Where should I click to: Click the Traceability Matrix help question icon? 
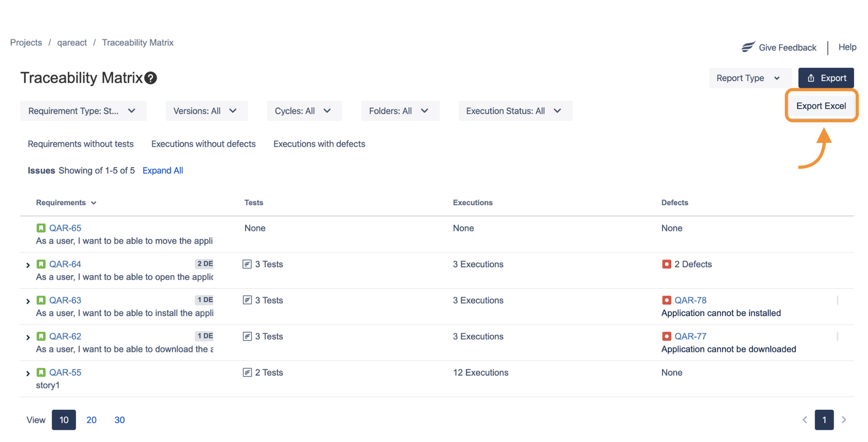tap(150, 78)
